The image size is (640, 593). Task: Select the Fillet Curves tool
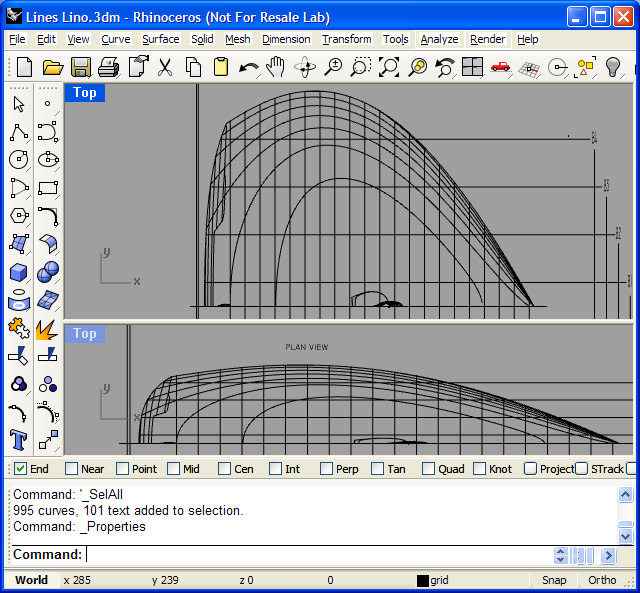pyautogui.click(x=48, y=216)
